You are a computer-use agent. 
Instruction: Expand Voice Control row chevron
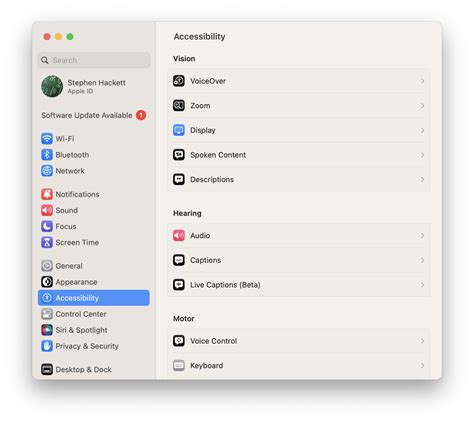click(422, 341)
